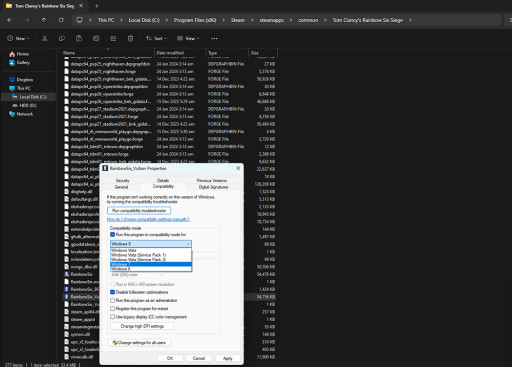Click the Rename icon in toolbar
This screenshot has height=367, width=512.
pos(96,38)
